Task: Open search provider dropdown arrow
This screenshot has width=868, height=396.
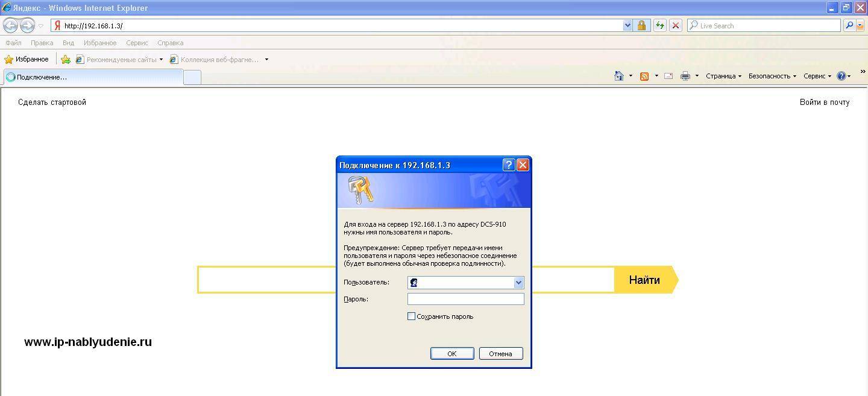Action: (860, 25)
